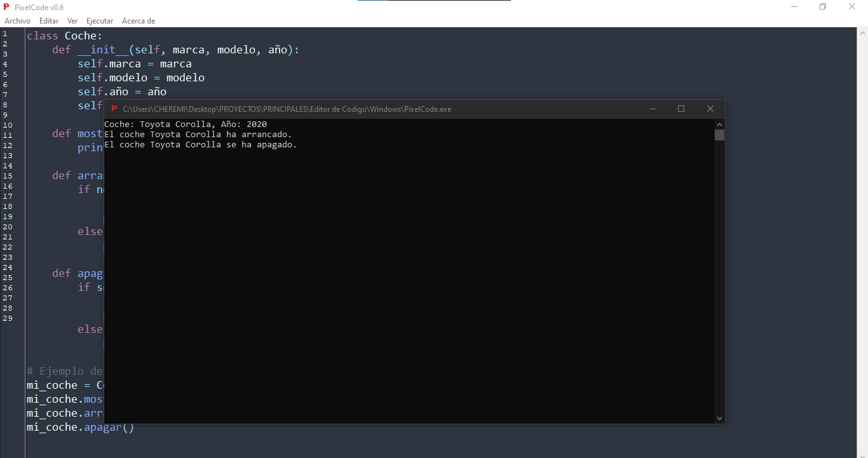Click the console title bar path text

287,109
